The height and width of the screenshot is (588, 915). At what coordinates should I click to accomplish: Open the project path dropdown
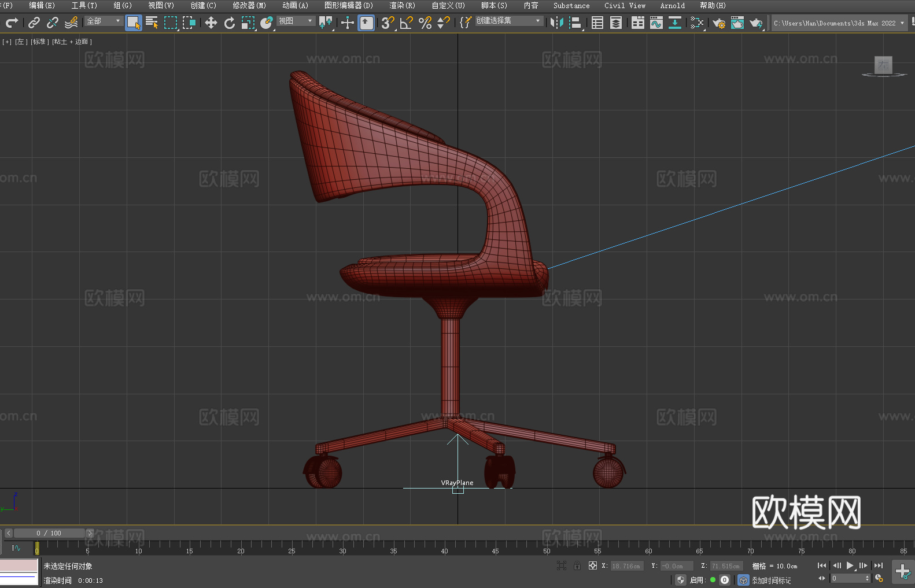point(839,23)
